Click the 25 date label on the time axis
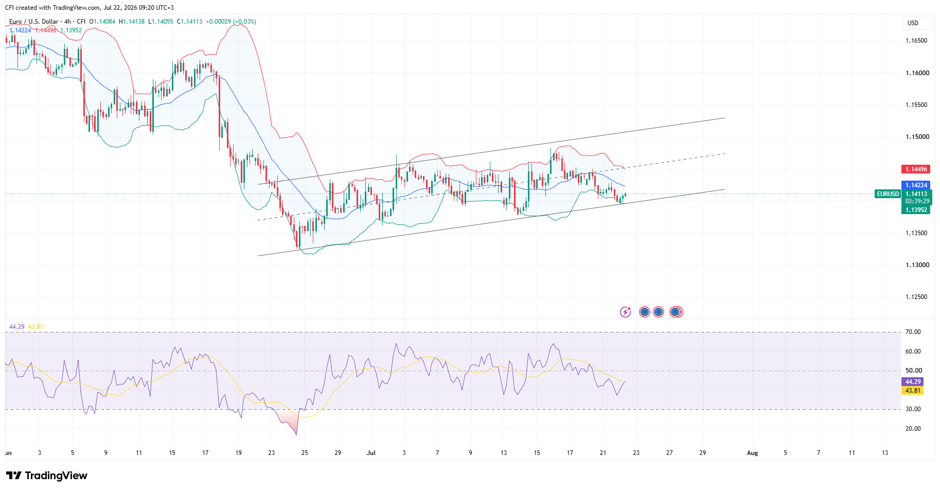Screen dimensions: 940x491 (305, 453)
